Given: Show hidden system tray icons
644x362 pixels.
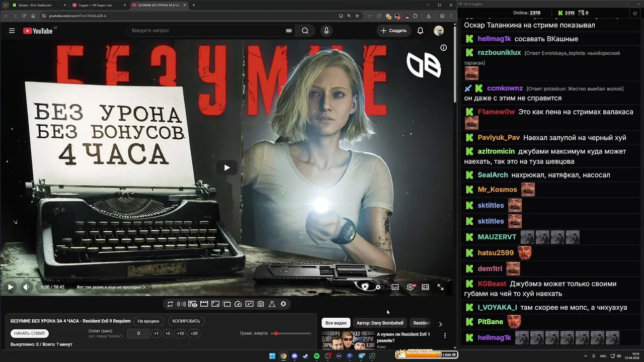Looking at the screenshot, I should (586, 356).
